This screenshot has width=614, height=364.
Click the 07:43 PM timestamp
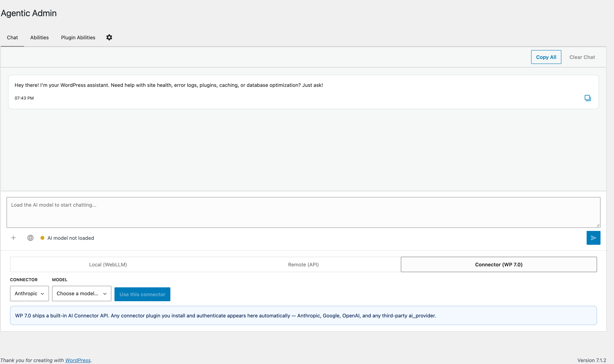[24, 98]
